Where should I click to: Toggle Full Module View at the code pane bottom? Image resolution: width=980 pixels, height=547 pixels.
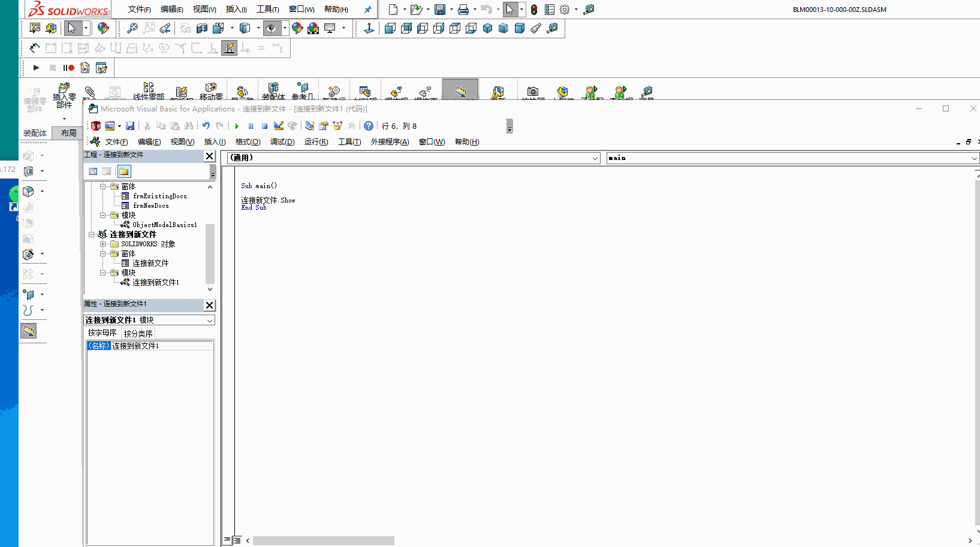pyautogui.click(x=237, y=540)
